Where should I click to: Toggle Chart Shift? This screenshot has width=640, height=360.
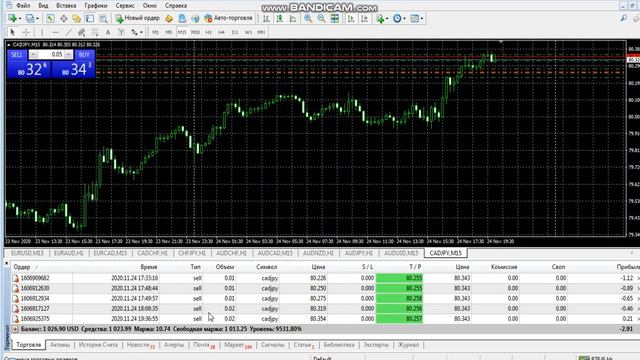[x=364, y=18]
